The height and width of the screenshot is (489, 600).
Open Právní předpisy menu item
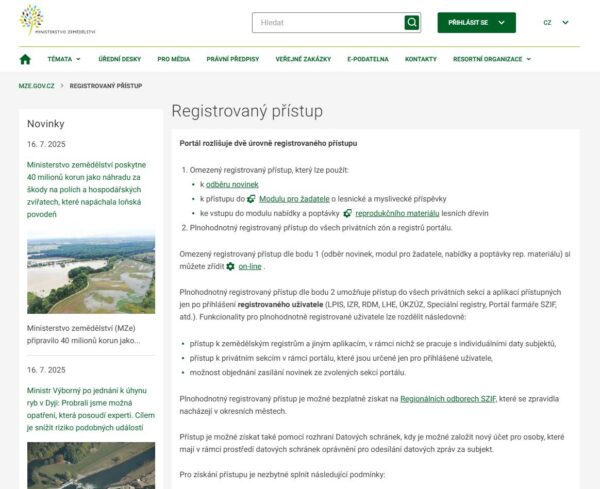pyautogui.click(x=233, y=59)
